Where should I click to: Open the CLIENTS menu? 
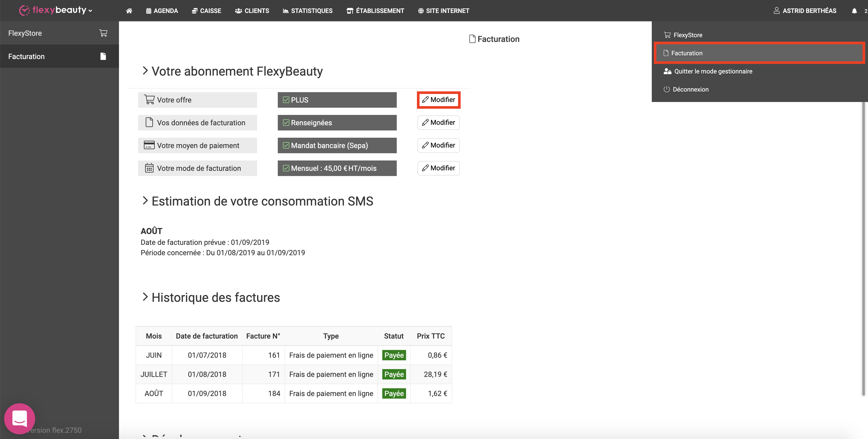point(252,11)
